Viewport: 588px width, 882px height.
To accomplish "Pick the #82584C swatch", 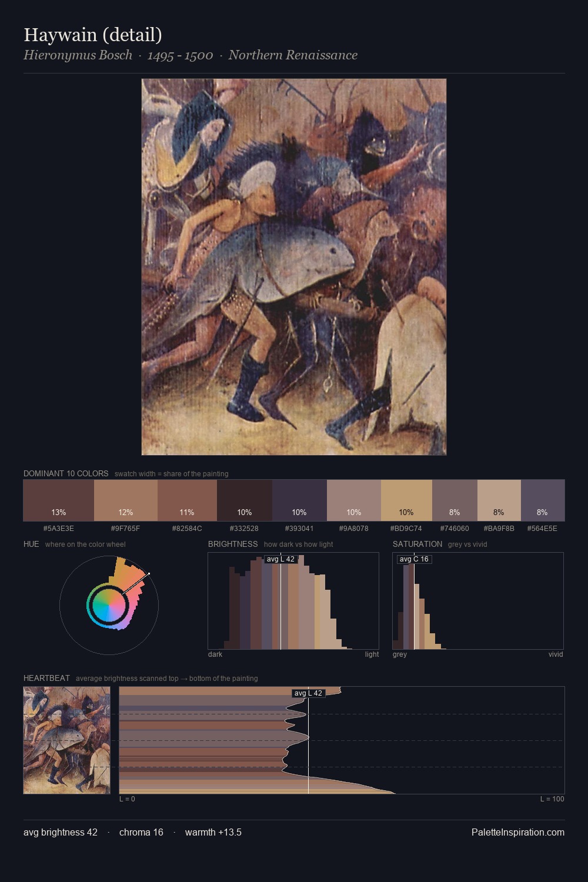I will coord(187,500).
